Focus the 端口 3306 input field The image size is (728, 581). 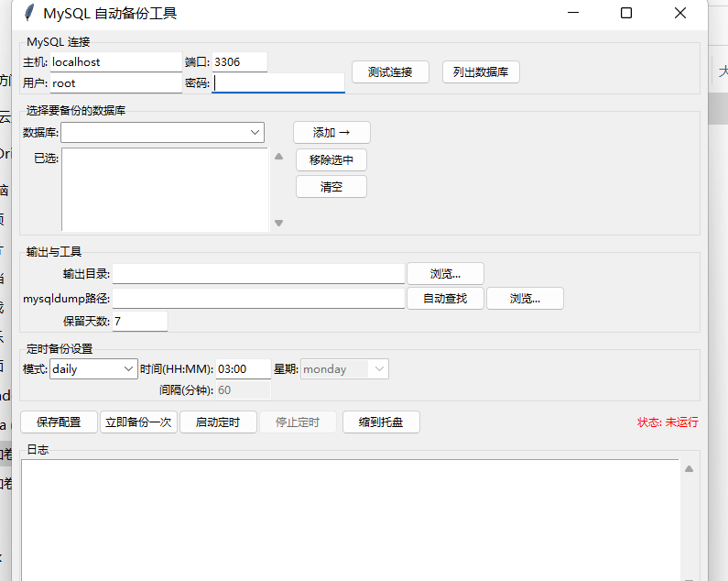[x=240, y=61]
